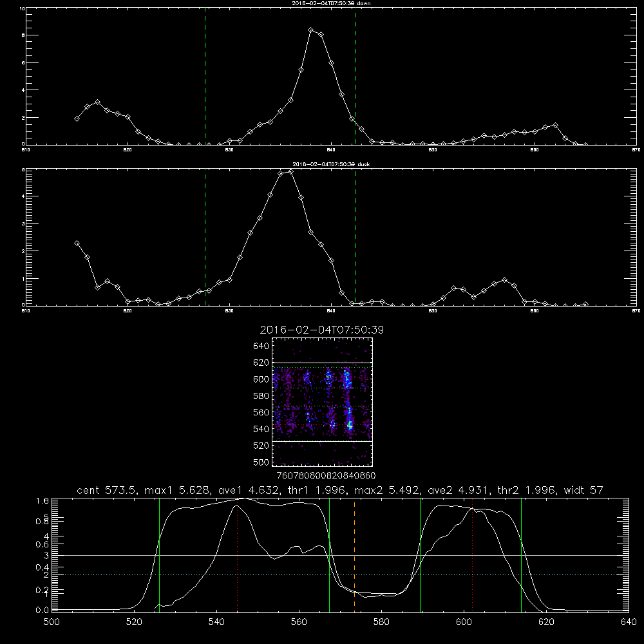The width and height of the screenshot is (644, 644).
Task: Click the '540' x-axis label of the bottom plot
Action: tap(216, 622)
